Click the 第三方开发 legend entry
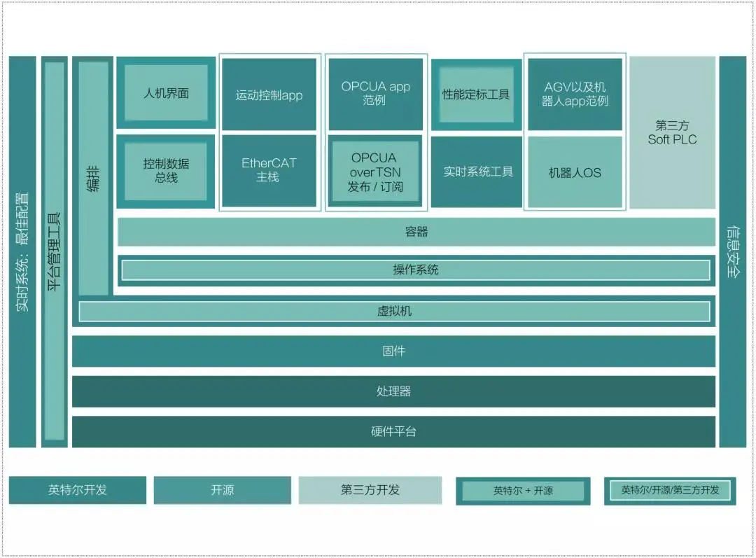This screenshot has width=756, height=558. tap(370, 490)
